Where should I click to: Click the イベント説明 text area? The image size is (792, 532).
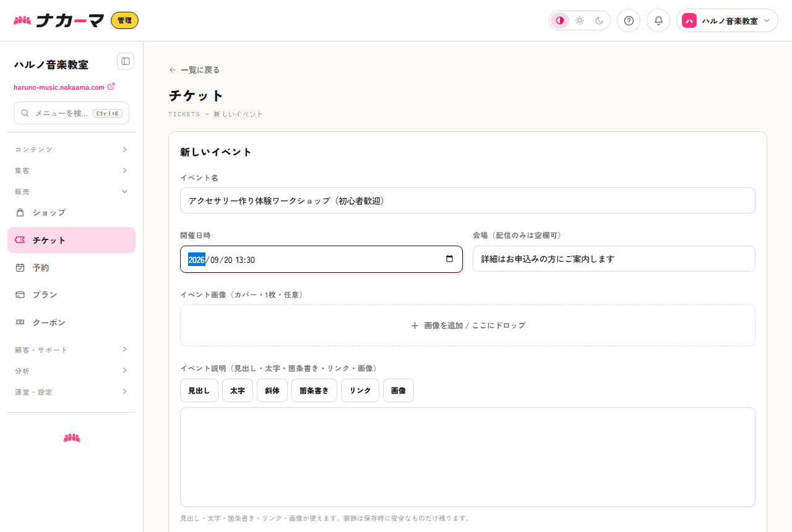click(468, 457)
